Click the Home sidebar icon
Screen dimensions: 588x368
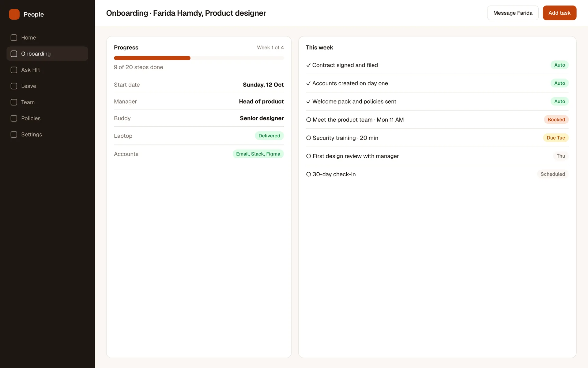(14, 38)
